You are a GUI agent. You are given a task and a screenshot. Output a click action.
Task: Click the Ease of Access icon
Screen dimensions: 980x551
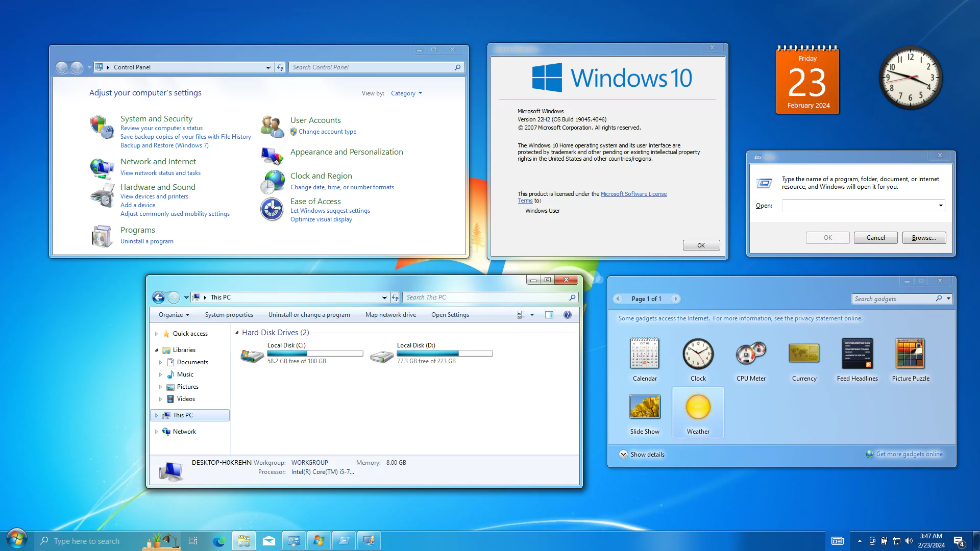pyautogui.click(x=272, y=209)
